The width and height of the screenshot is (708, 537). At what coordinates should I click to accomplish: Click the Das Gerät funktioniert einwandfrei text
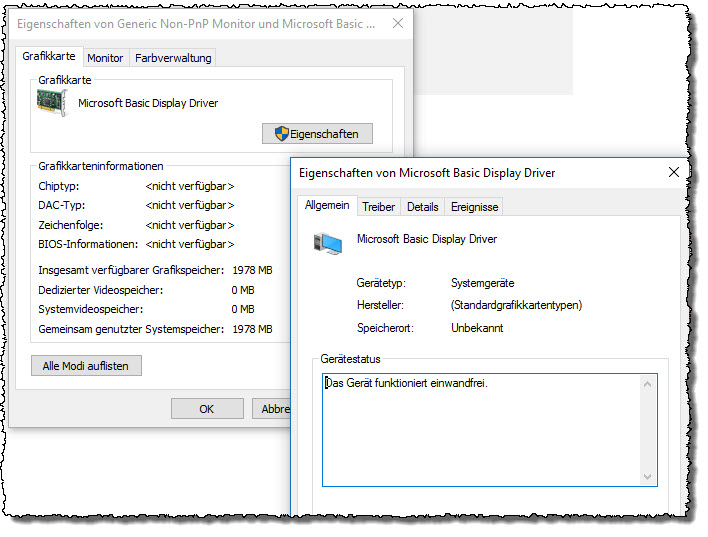click(407, 383)
